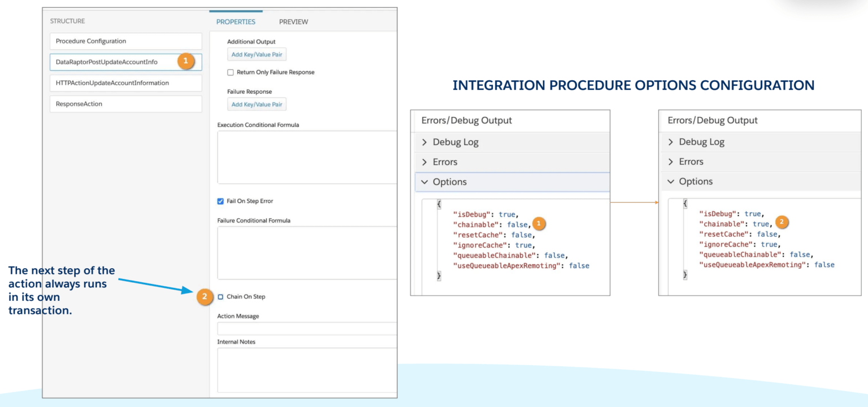868x407 pixels.
Task: Select the Procedure Configuration step
Action: click(125, 41)
